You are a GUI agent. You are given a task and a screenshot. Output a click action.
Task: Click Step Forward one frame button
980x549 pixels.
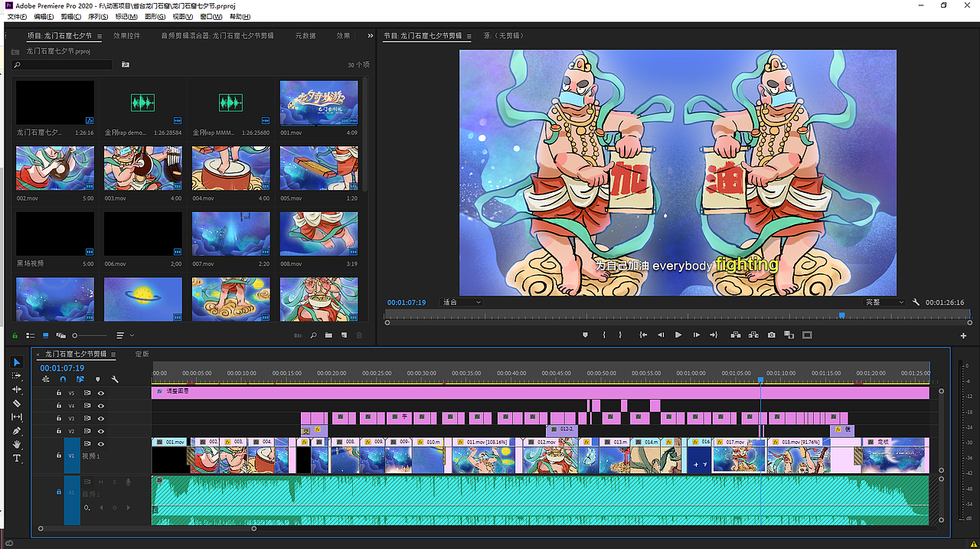(x=697, y=335)
